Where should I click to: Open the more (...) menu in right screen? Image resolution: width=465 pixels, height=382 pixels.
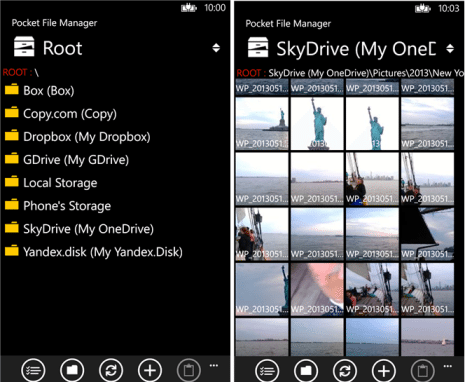coord(448,366)
